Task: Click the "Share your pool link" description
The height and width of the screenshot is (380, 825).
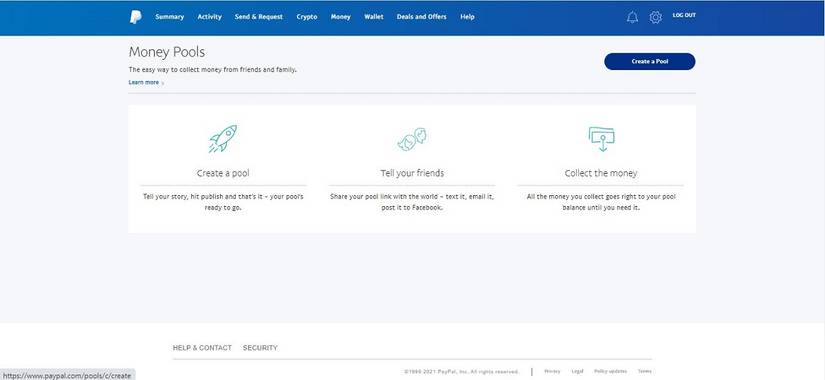Action: [412, 202]
